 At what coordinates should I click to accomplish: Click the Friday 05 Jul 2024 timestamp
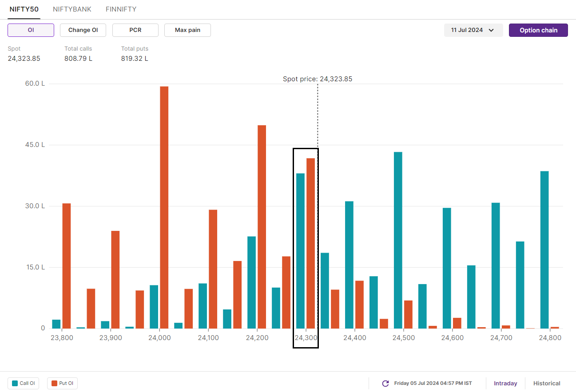point(433,383)
